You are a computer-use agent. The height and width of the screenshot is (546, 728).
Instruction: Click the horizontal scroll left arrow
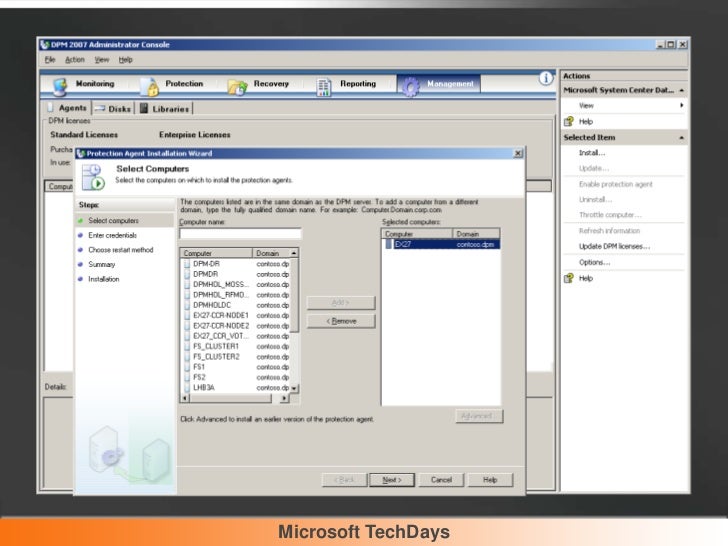point(185,398)
